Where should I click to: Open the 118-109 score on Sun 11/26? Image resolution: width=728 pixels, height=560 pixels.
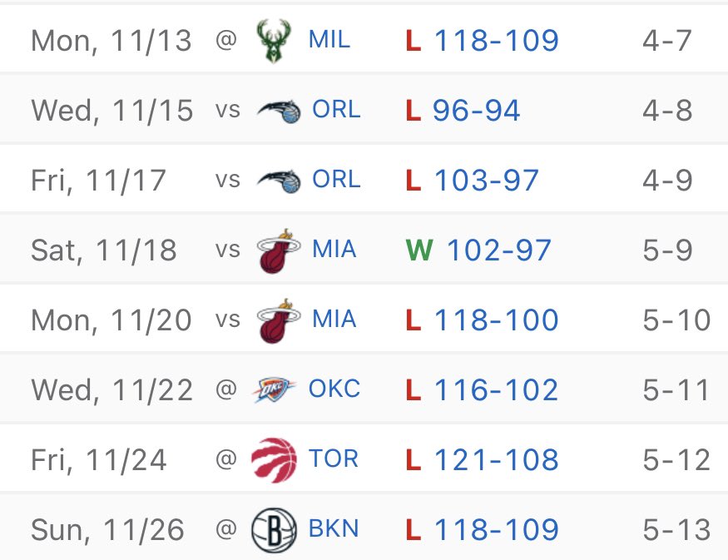pos(497,530)
